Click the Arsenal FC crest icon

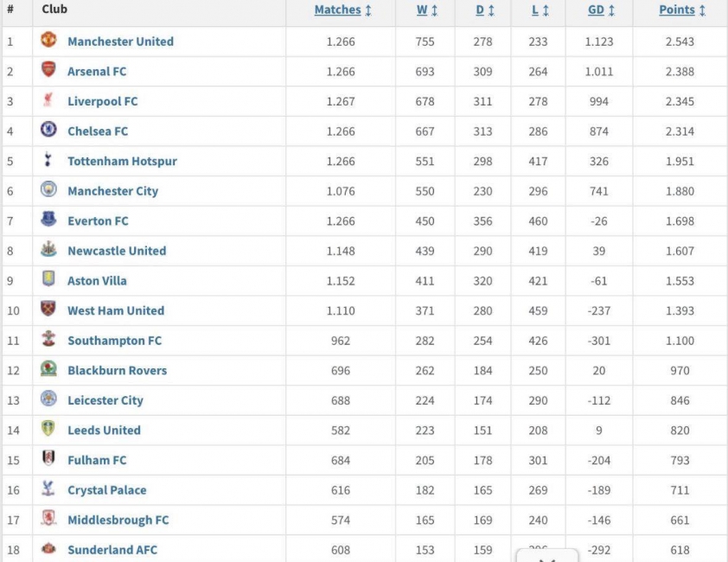point(48,69)
